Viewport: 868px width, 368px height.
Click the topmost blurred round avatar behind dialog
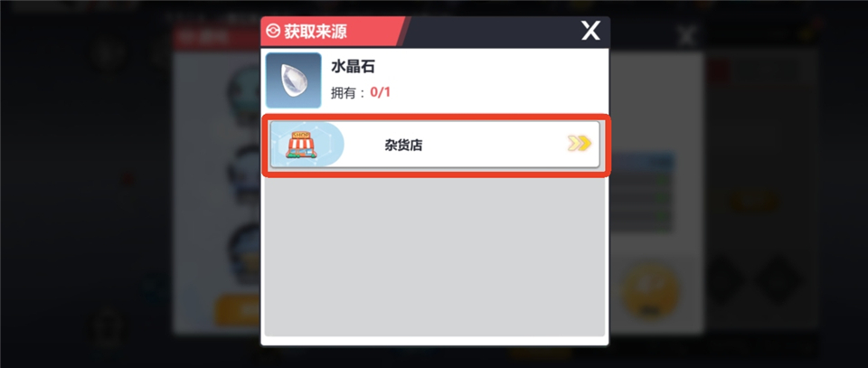pos(243,92)
